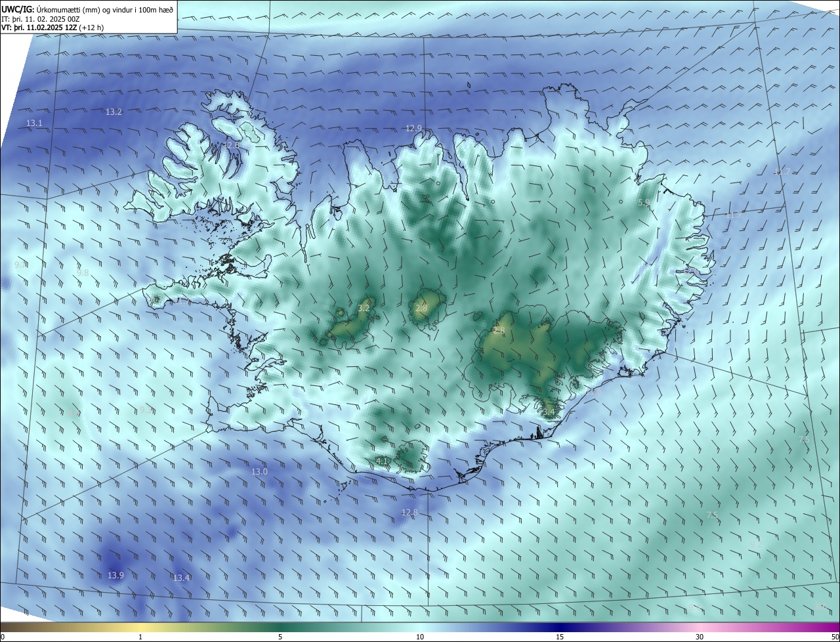Click the 12.9 value off the north coast
Viewport: 840px width, 642px height.
pos(413,129)
